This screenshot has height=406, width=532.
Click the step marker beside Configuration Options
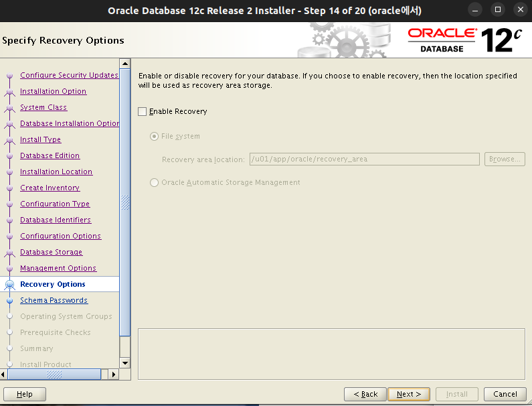coord(10,236)
